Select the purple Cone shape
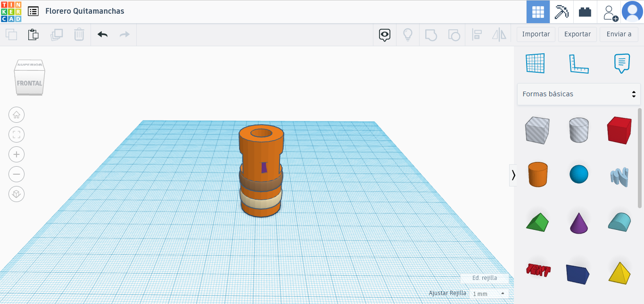Viewport: 644px width, 304px height. [578, 223]
